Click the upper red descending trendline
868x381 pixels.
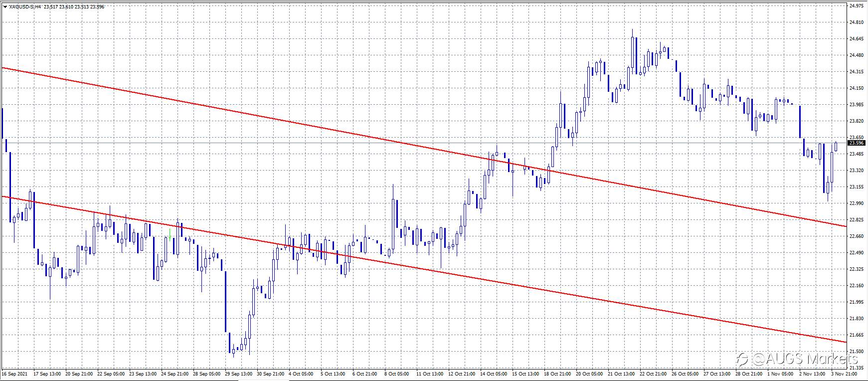424,147
